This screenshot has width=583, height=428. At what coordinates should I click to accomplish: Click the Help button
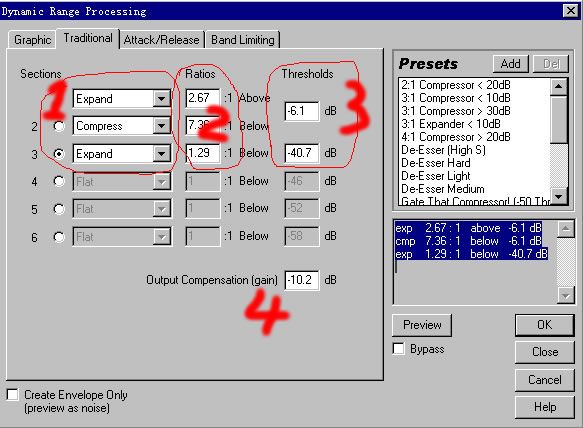tap(545, 407)
